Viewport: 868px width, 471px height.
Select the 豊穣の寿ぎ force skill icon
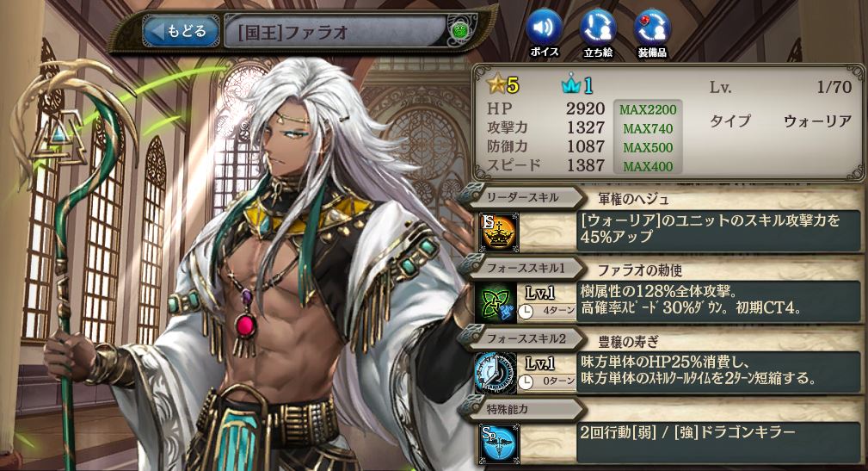click(496, 374)
